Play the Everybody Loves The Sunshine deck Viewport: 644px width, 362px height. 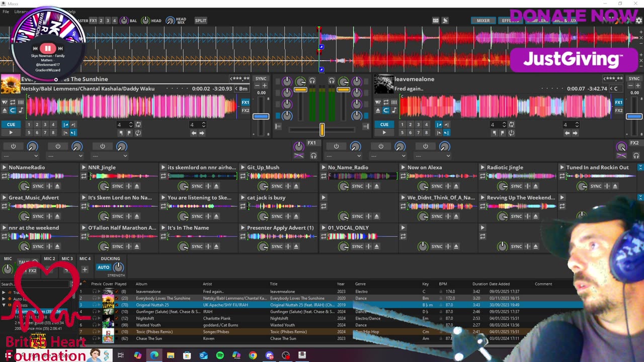point(11,133)
